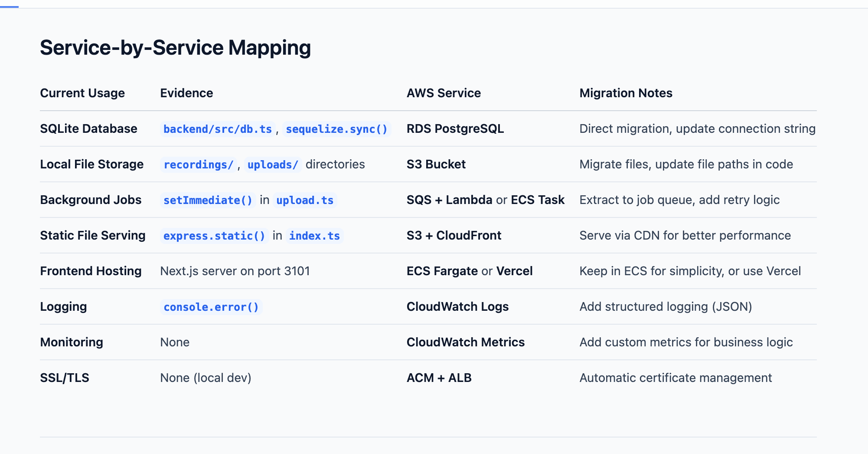Click the "CloudWatch Metrics" cell

pos(466,342)
